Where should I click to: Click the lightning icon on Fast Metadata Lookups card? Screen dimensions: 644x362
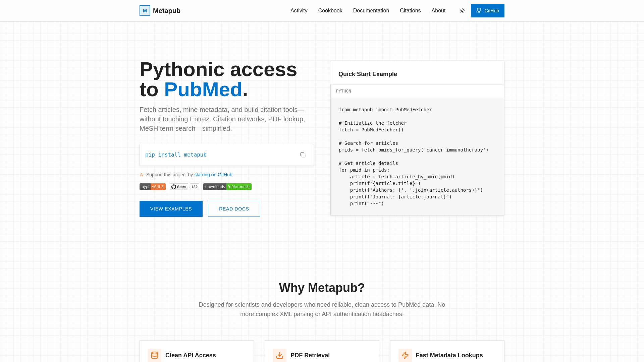405,355
